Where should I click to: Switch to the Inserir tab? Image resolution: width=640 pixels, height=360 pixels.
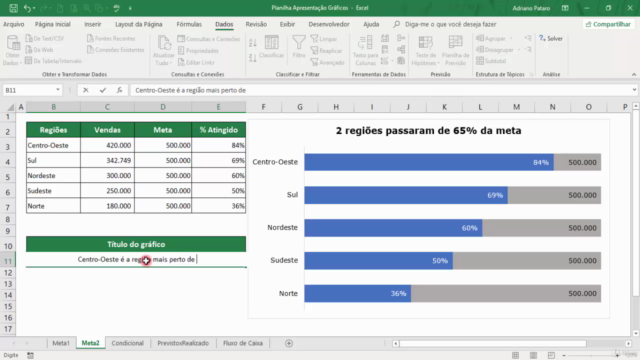[93, 24]
